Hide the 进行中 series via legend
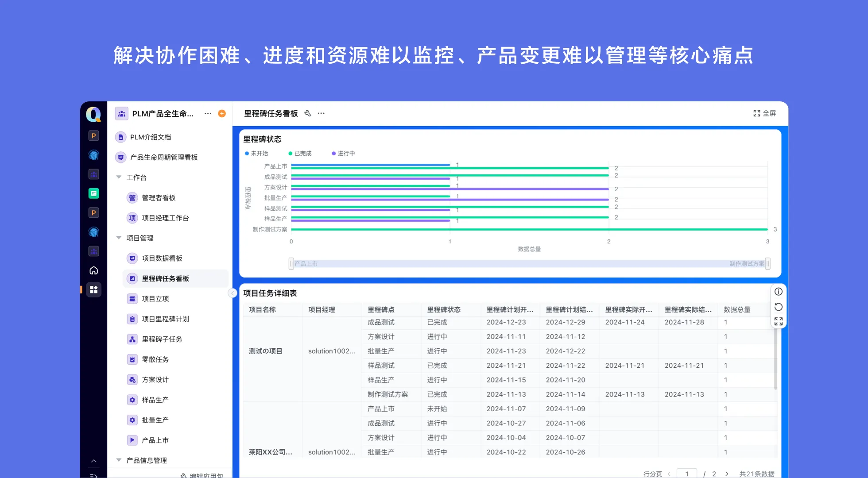The height and width of the screenshot is (478, 868). 343,153
